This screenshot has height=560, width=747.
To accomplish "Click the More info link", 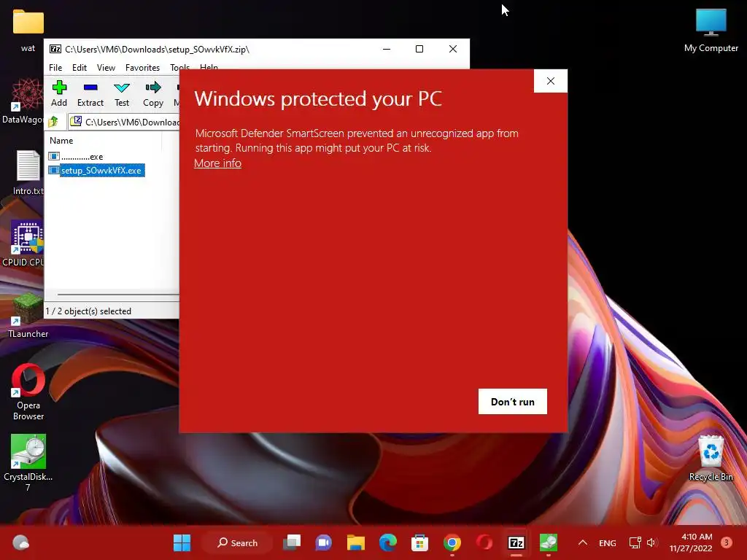I will [217, 163].
